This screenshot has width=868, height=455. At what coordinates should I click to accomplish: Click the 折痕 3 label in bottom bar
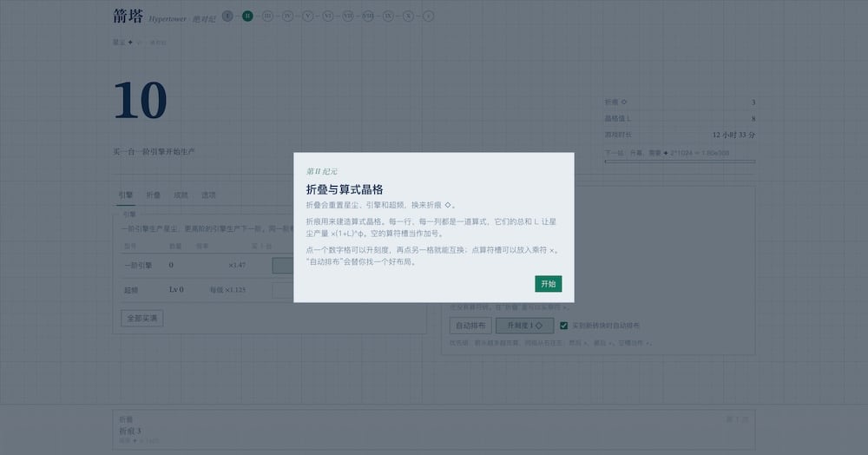pyautogui.click(x=130, y=431)
